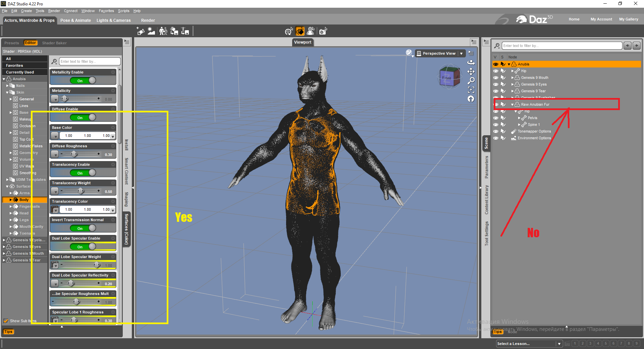Screen dimensions: 644x349
Task: Click the Diffuse Roughness slider
Action: tap(80, 154)
